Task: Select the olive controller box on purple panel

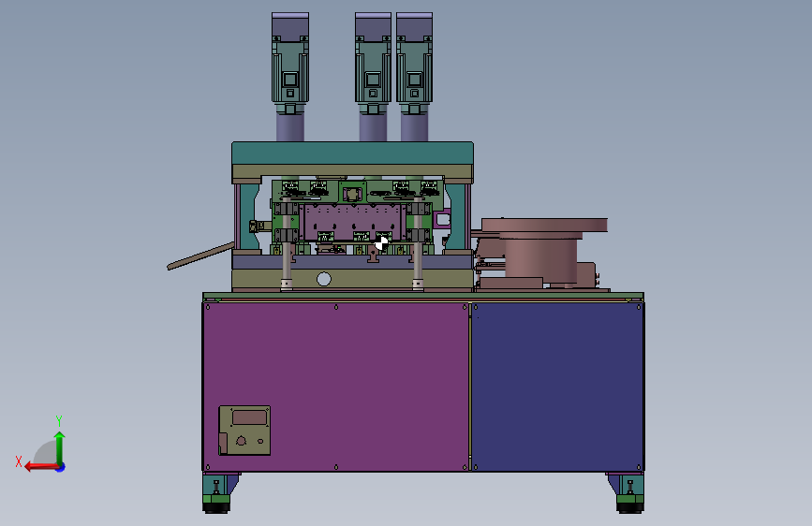Action: pos(244,431)
